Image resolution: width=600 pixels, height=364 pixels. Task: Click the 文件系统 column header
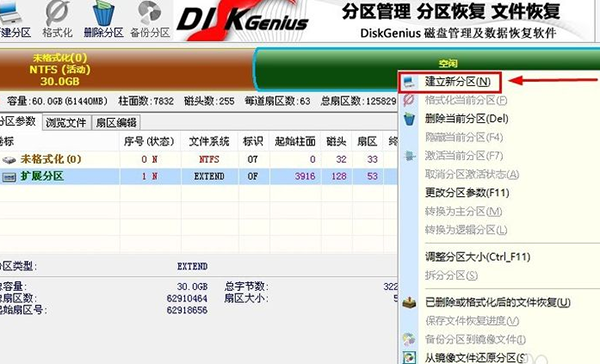tap(209, 142)
